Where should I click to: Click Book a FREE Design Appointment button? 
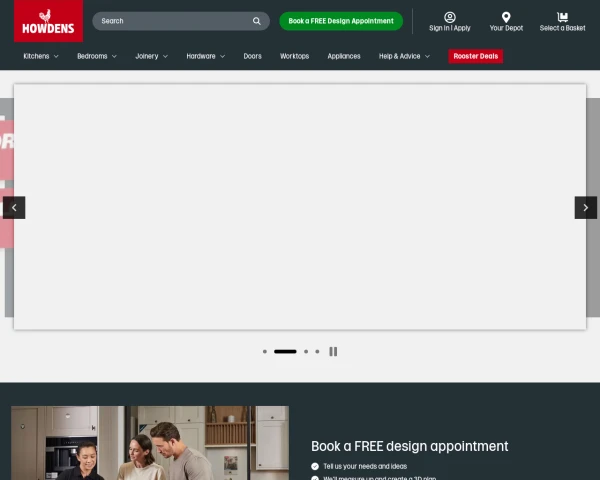[x=341, y=21]
